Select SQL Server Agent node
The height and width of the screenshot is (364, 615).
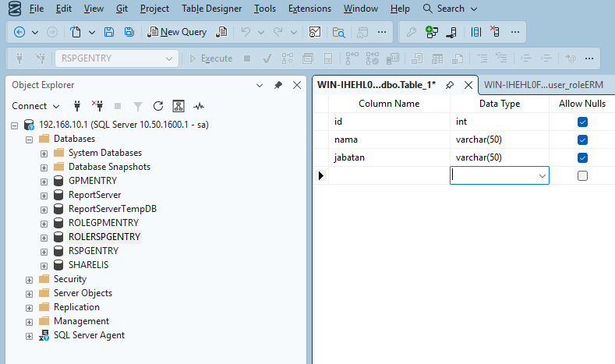[89, 335]
